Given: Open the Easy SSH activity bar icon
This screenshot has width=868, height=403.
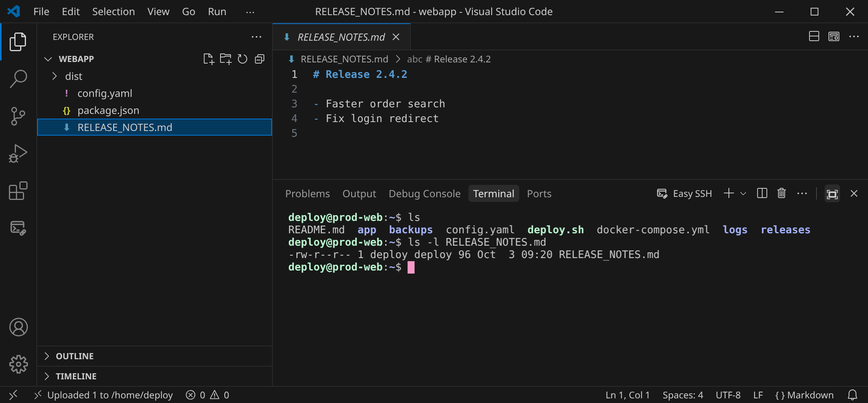Looking at the screenshot, I should [18, 228].
